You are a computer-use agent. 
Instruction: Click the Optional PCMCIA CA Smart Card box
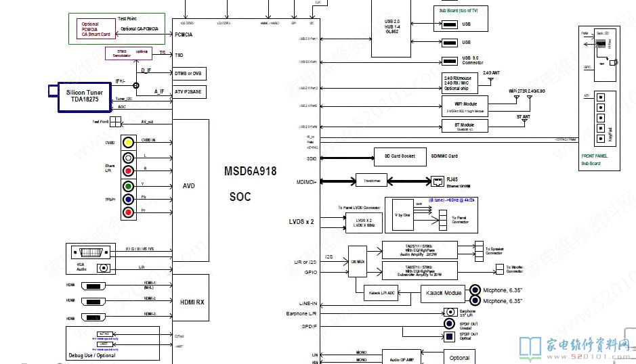coord(96,29)
